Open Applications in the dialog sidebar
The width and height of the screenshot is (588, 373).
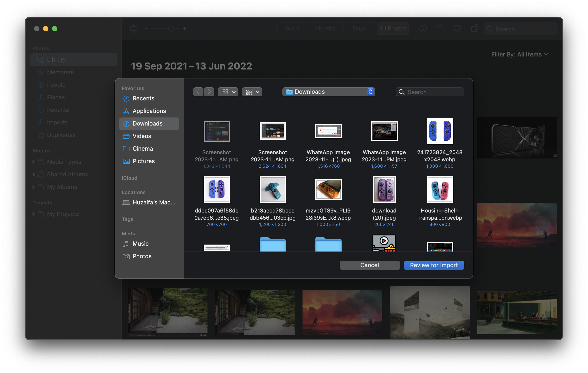click(x=149, y=111)
